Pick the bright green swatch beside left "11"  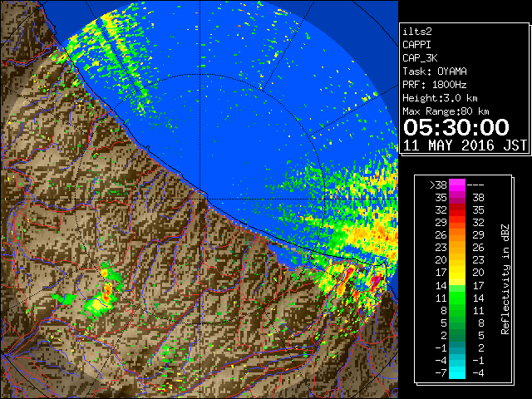point(457,298)
